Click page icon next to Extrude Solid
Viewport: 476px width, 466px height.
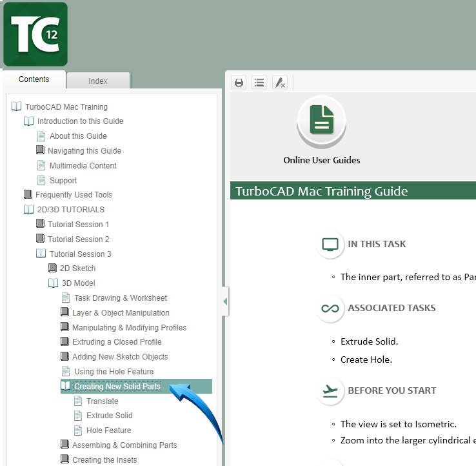click(x=78, y=415)
